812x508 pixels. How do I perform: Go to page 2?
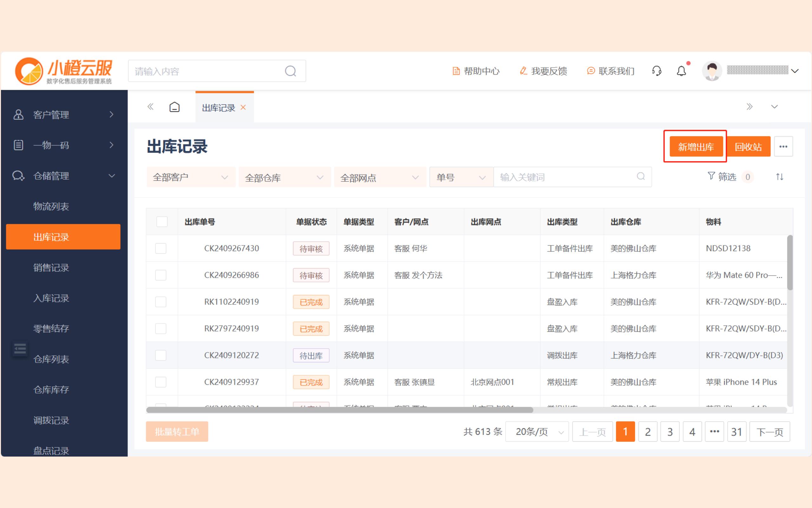[x=648, y=431]
